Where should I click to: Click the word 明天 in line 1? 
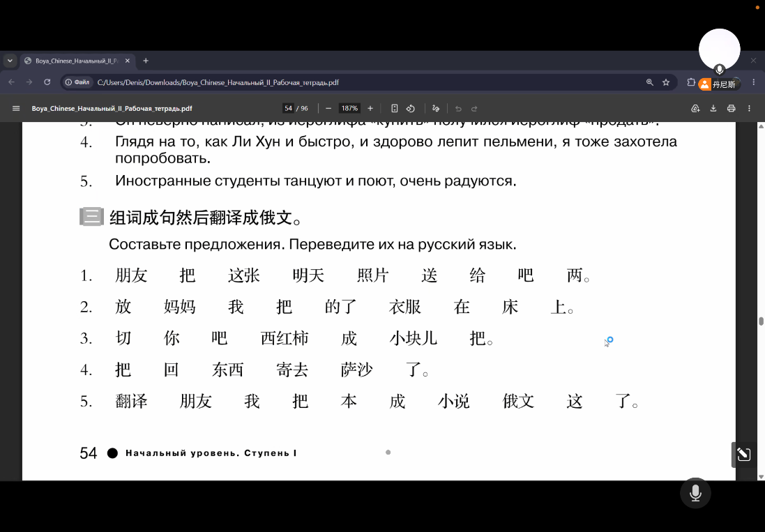click(x=308, y=275)
